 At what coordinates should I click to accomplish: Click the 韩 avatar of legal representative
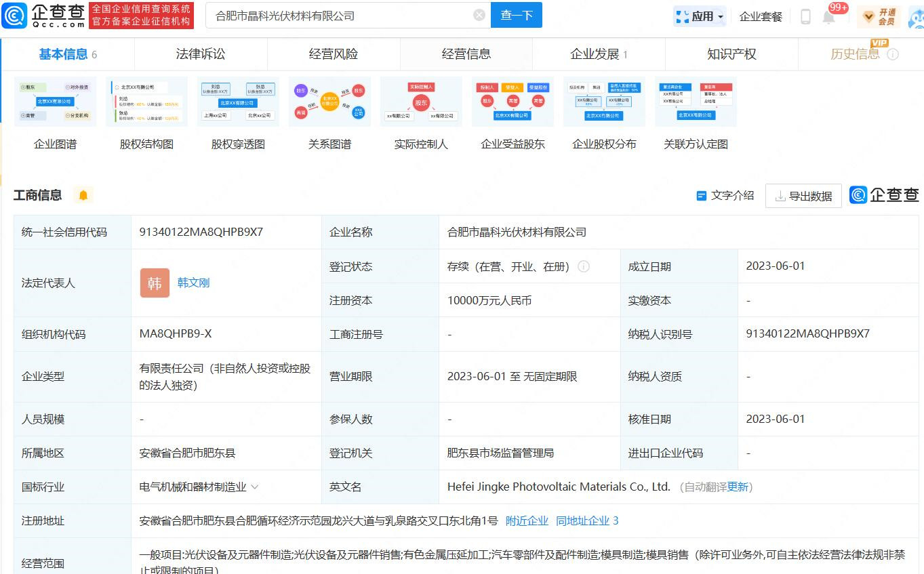155,283
